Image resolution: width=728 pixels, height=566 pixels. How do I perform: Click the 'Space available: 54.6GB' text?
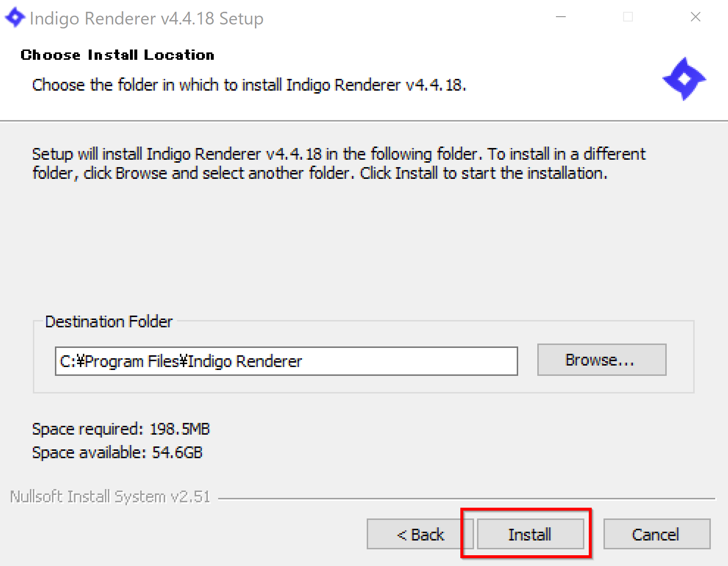click(117, 452)
